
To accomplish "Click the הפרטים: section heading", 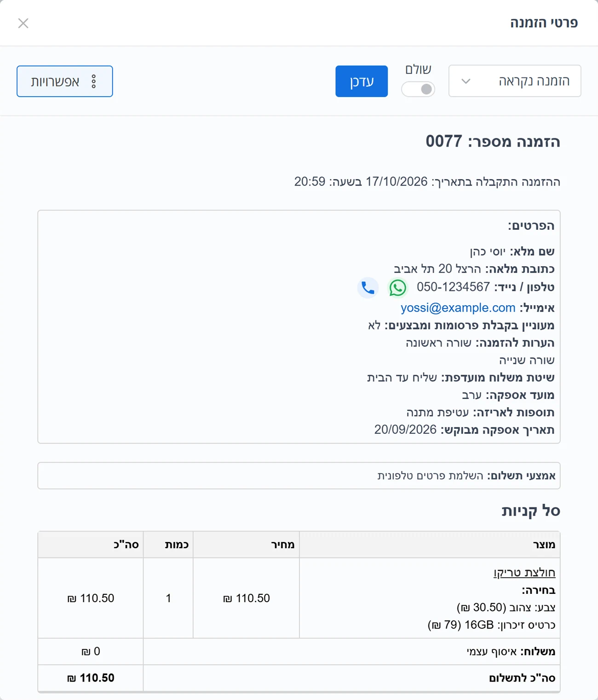I will (x=531, y=226).
